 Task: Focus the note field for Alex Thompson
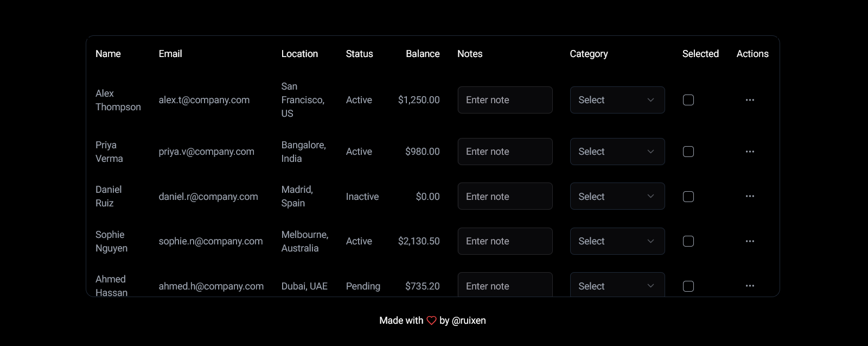505,100
